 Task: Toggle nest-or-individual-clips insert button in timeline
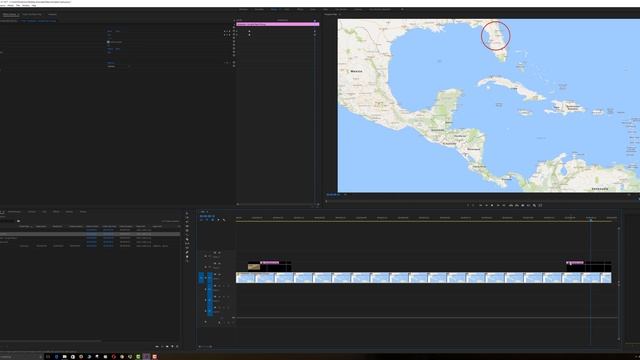(201, 220)
